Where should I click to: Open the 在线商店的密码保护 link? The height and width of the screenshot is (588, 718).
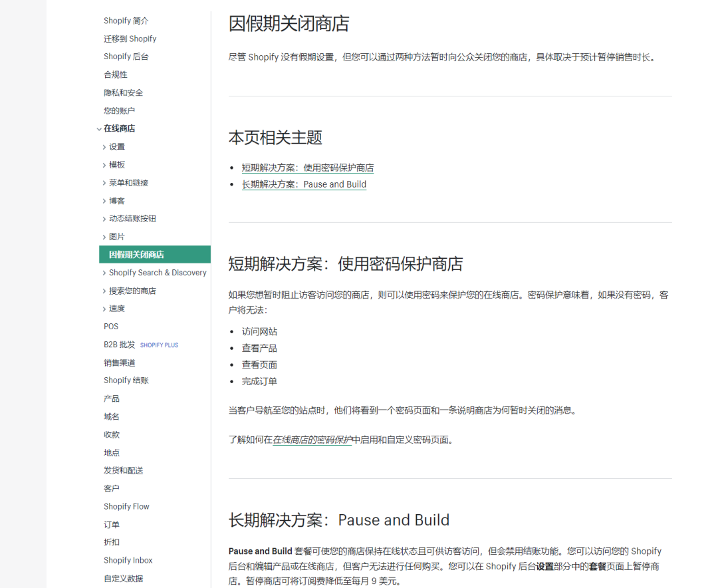coord(312,440)
